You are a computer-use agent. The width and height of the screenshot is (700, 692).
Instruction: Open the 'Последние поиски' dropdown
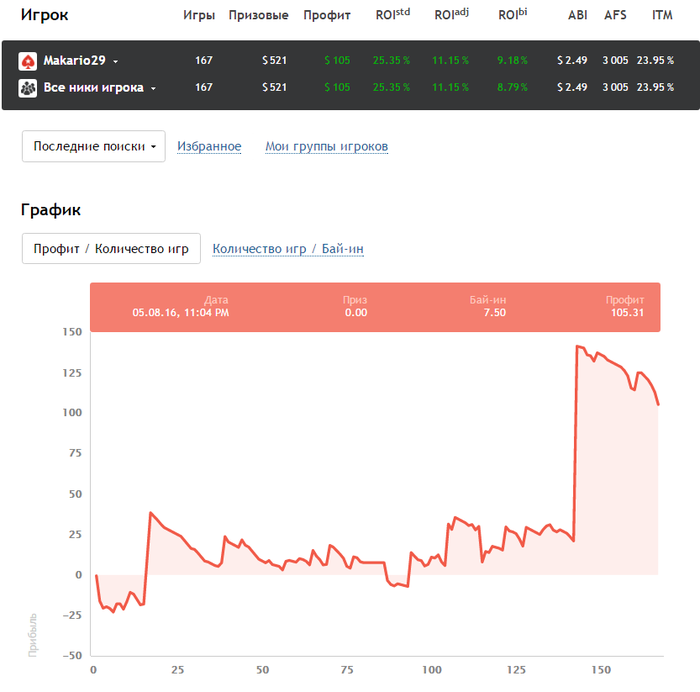click(x=94, y=146)
